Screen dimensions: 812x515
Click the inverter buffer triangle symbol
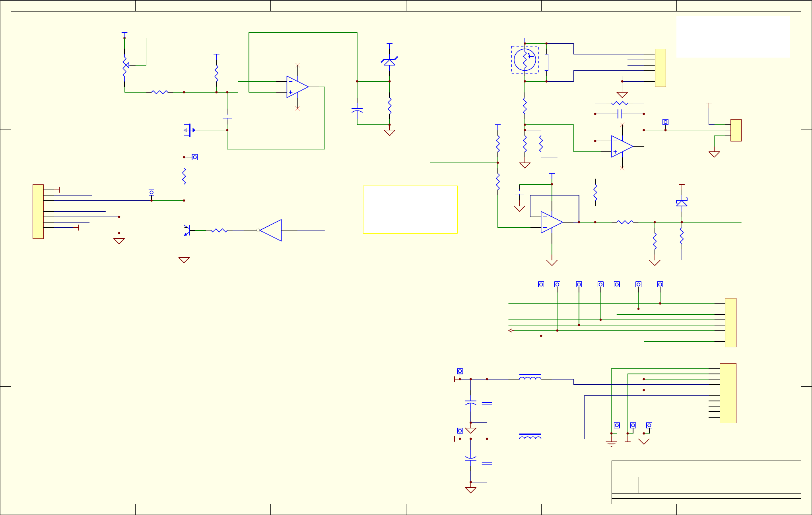tap(272, 230)
